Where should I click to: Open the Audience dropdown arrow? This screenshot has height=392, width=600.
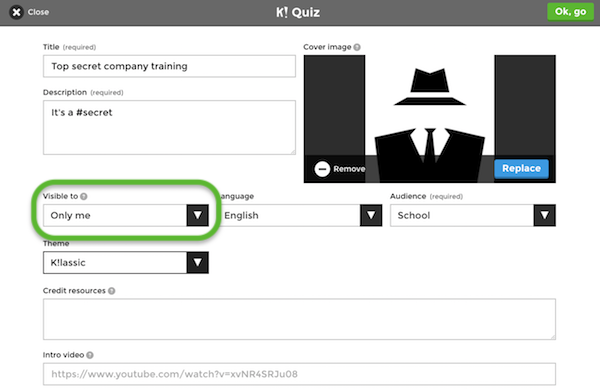[x=545, y=216]
